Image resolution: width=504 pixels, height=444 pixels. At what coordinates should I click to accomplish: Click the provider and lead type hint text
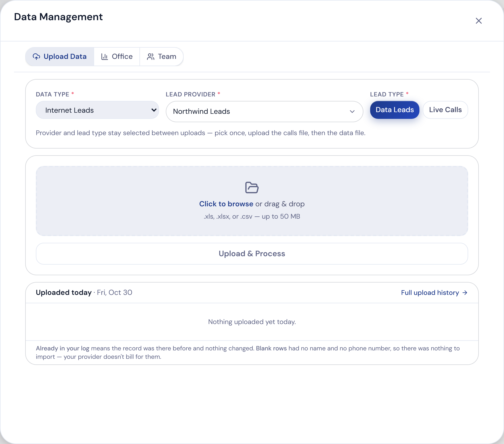[x=200, y=133]
